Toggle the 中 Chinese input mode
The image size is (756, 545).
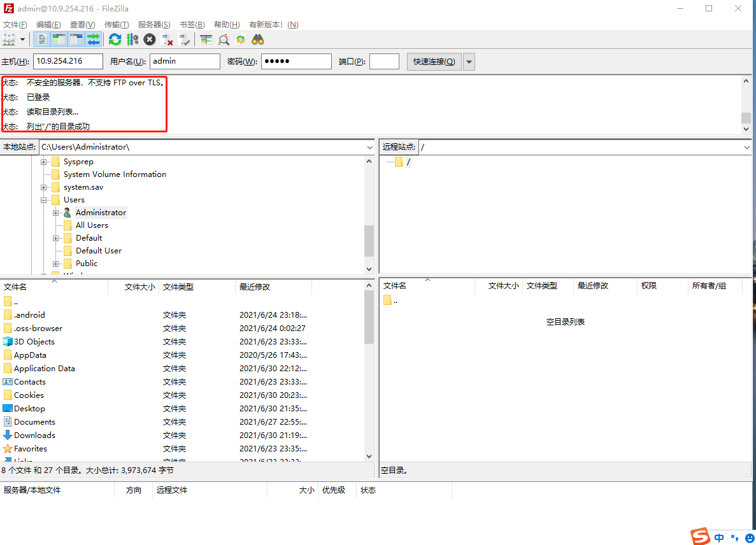pos(719,538)
